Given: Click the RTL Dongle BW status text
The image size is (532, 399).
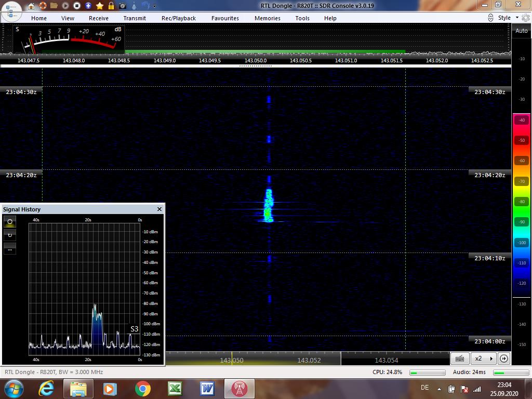Looking at the screenshot, I should coord(54,372).
